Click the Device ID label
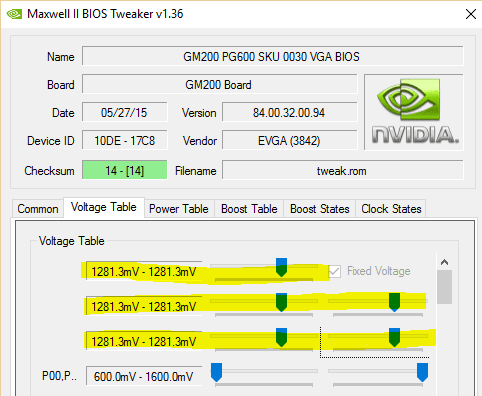This screenshot has height=396, width=482. coord(51,141)
